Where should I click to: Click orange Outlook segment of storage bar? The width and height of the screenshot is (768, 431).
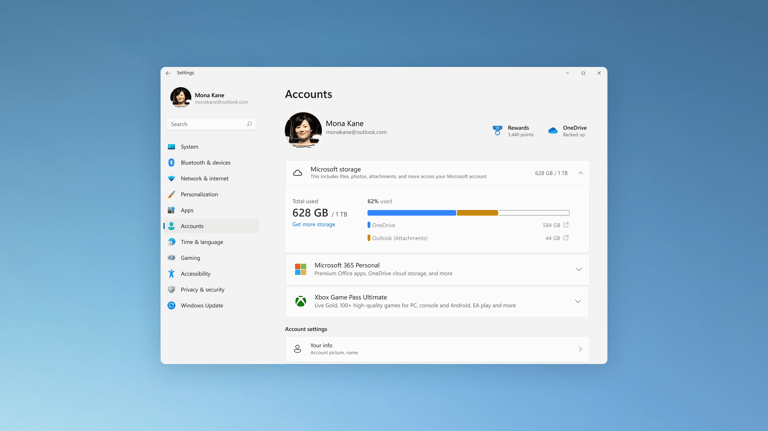click(x=478, y=213)
